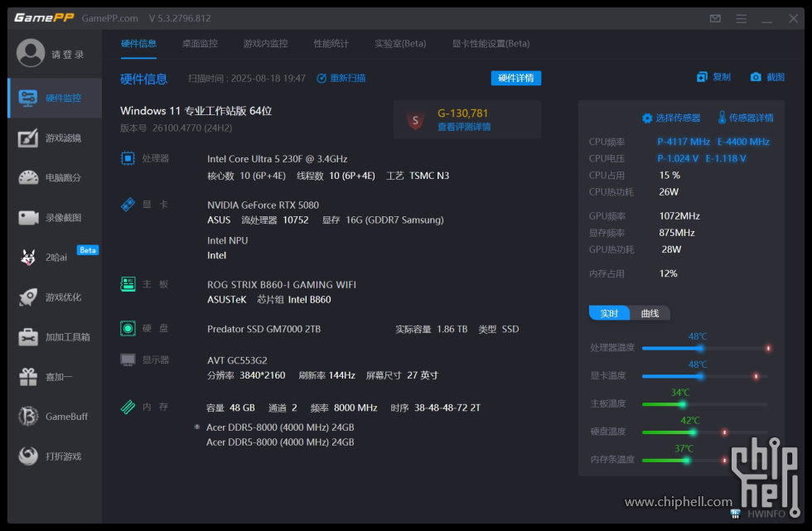Open the 硬件监控 sidebar section
The image size is (812, 531).
pyautogui.click(x=55, y=98)
